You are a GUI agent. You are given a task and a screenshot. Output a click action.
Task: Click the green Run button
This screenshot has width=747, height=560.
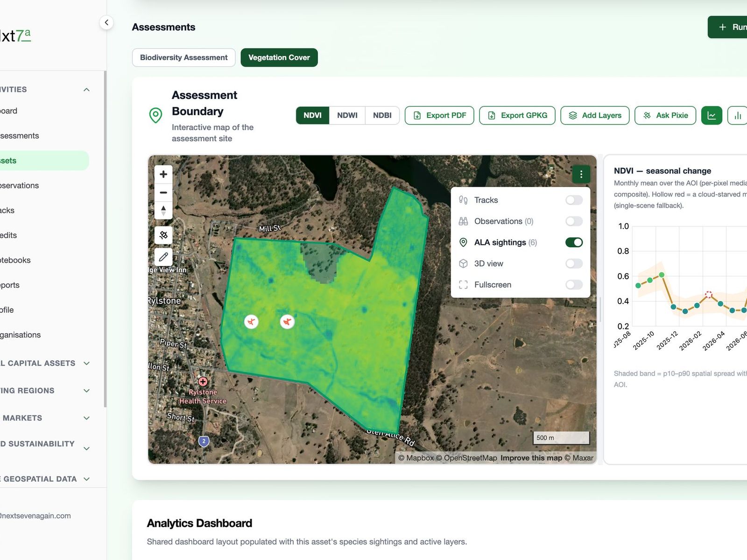(x=728, y=27)
